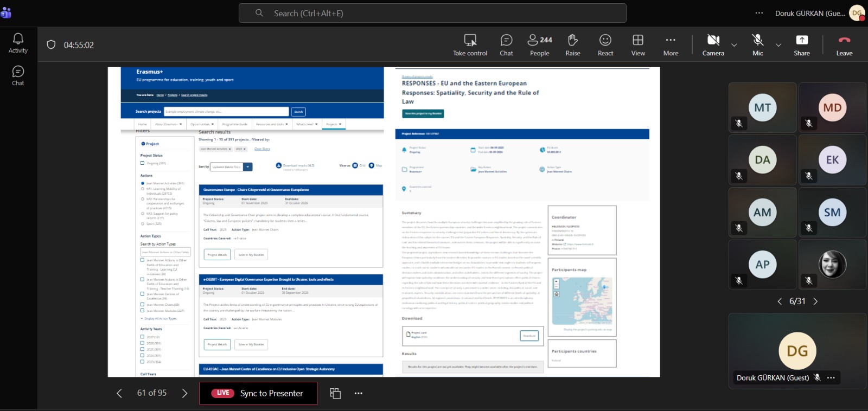Open the Activity feed in sidebar

tap(18, 43)
